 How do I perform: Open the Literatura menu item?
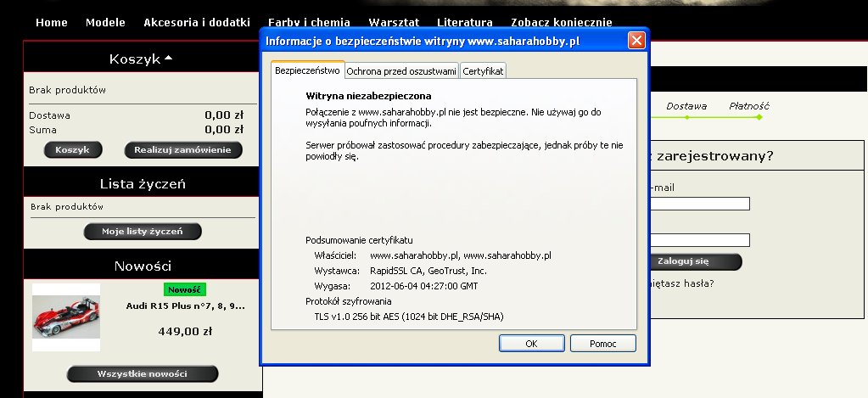464,23
